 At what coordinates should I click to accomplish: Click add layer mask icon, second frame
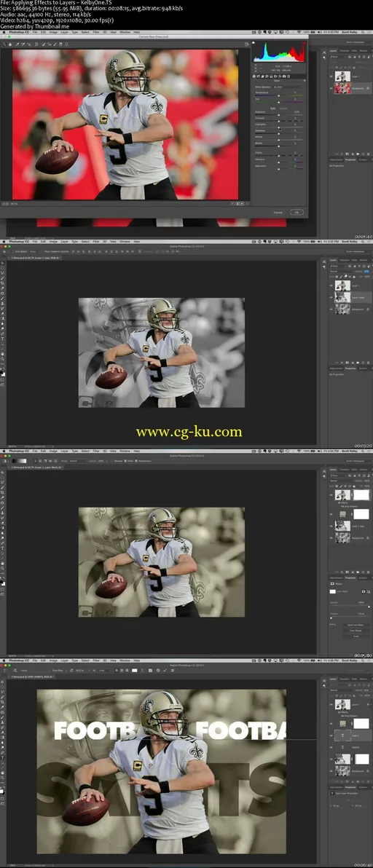pos(347,362)
